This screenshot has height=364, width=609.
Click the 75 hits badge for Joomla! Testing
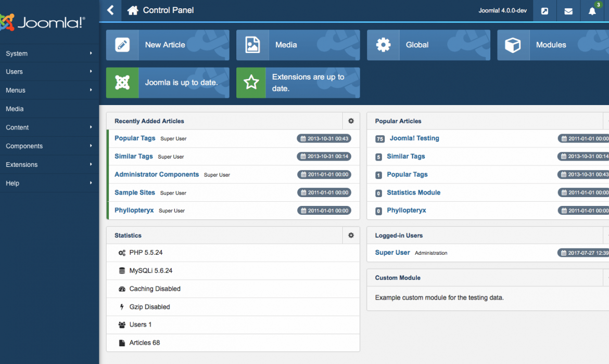pos(380,138)
